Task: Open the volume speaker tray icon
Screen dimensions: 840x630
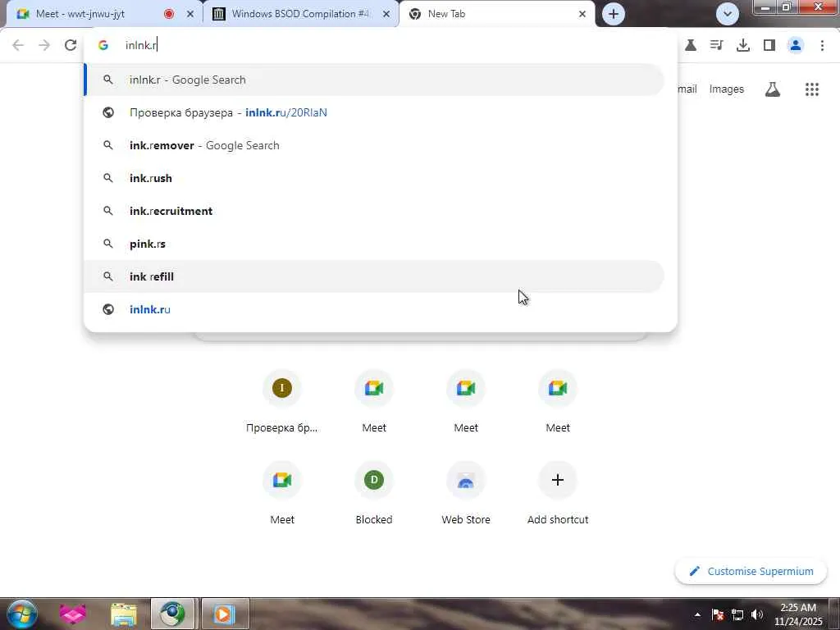Action: (757, 614)
